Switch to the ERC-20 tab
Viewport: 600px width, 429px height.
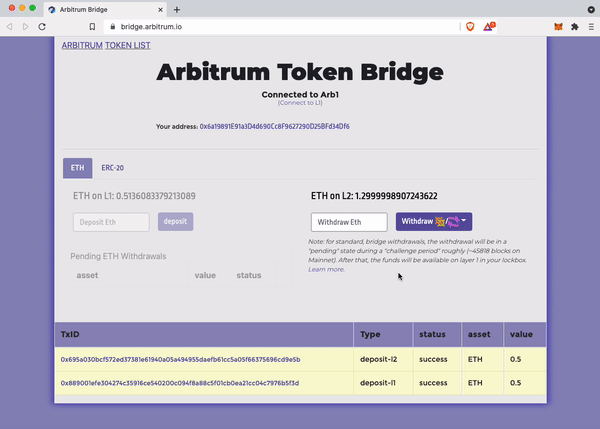tap(112, 168)
